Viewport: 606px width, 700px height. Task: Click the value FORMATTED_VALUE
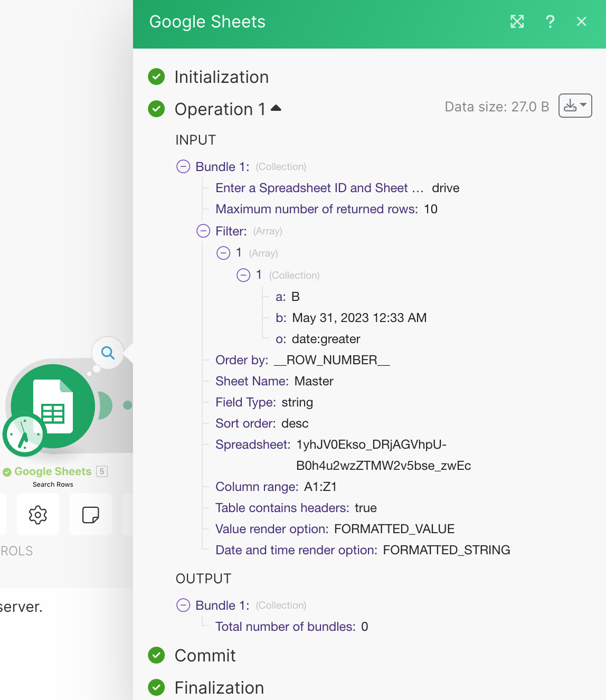point(394,529)
